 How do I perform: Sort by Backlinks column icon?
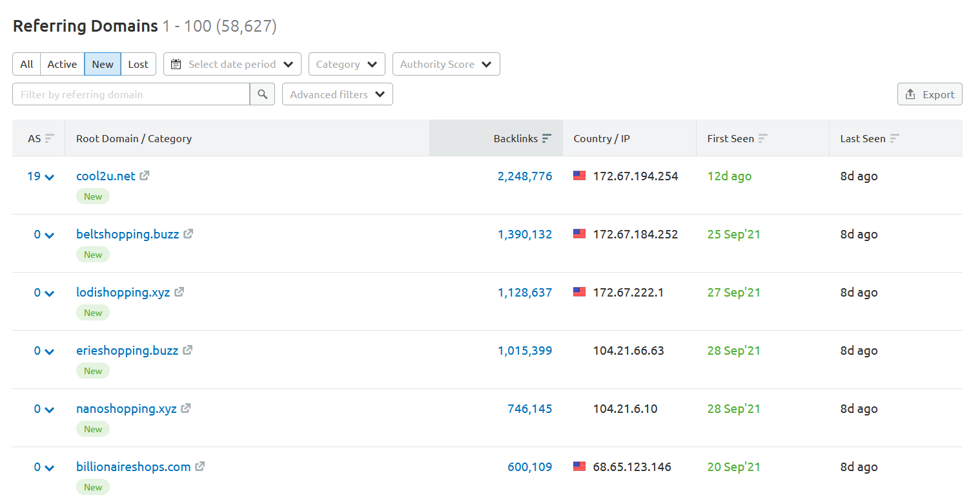click(547, 138)
